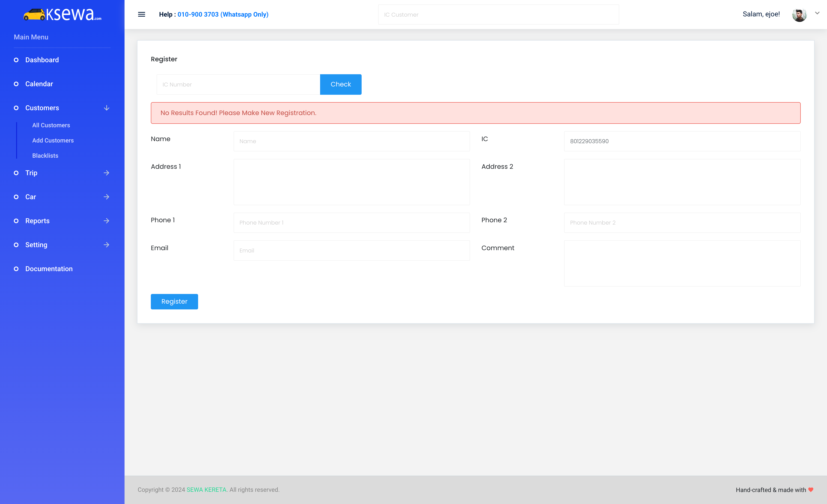
Task: Click the user avatar picture
Action: point(799,15)
